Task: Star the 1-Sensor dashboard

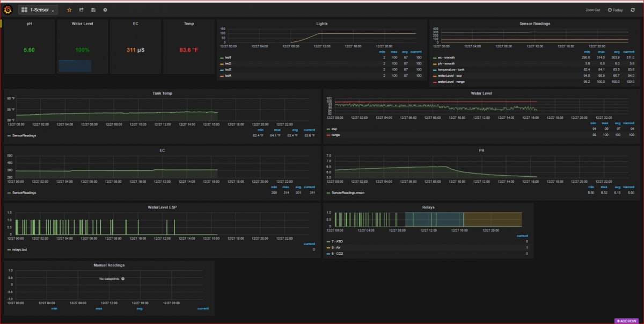Action: (x=69, y=10)
